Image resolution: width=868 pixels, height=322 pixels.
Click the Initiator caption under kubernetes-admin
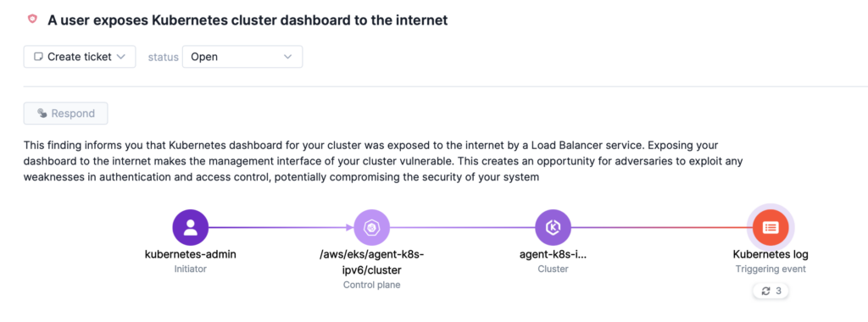(191, 269)
